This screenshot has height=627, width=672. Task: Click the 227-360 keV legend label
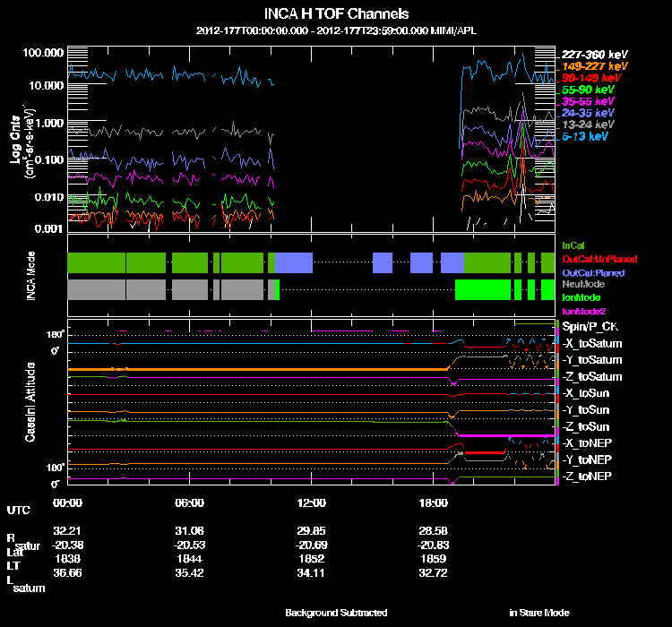click(x=593, y=55)
